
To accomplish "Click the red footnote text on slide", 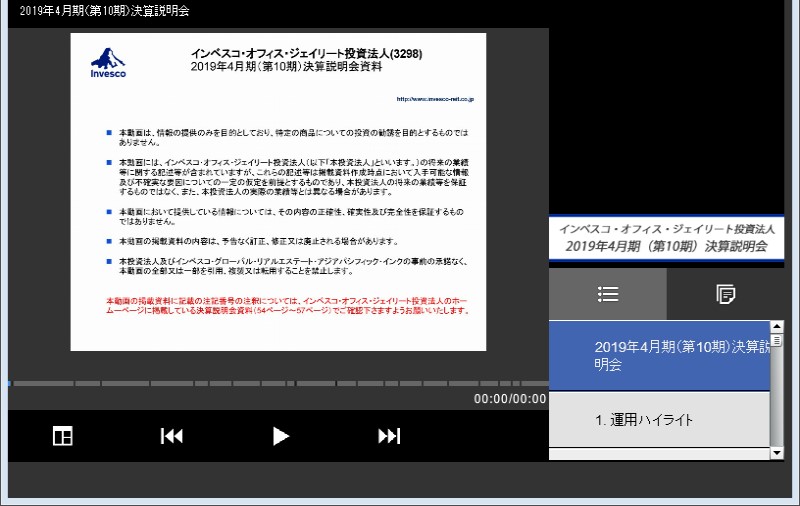I will (x=288, y=306).
